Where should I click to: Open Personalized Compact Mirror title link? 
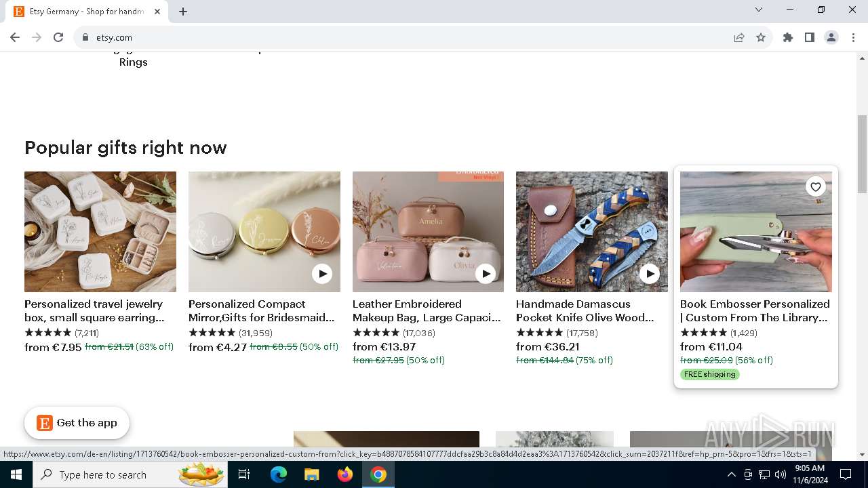click(x=261, y=310)
